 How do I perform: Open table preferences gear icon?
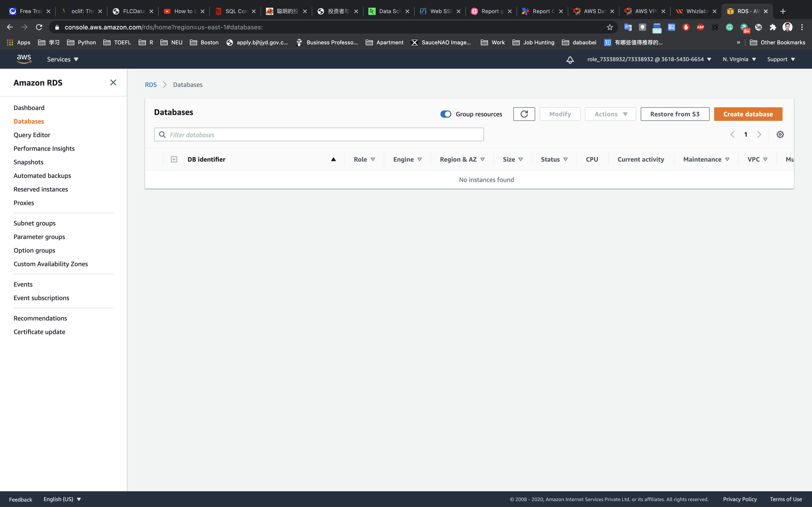coord(780,134)
